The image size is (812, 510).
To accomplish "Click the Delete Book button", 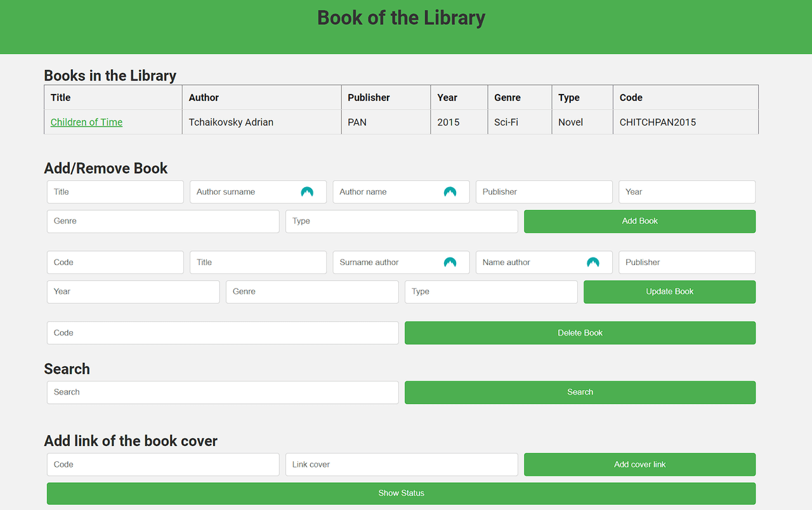I will point(580,333).
